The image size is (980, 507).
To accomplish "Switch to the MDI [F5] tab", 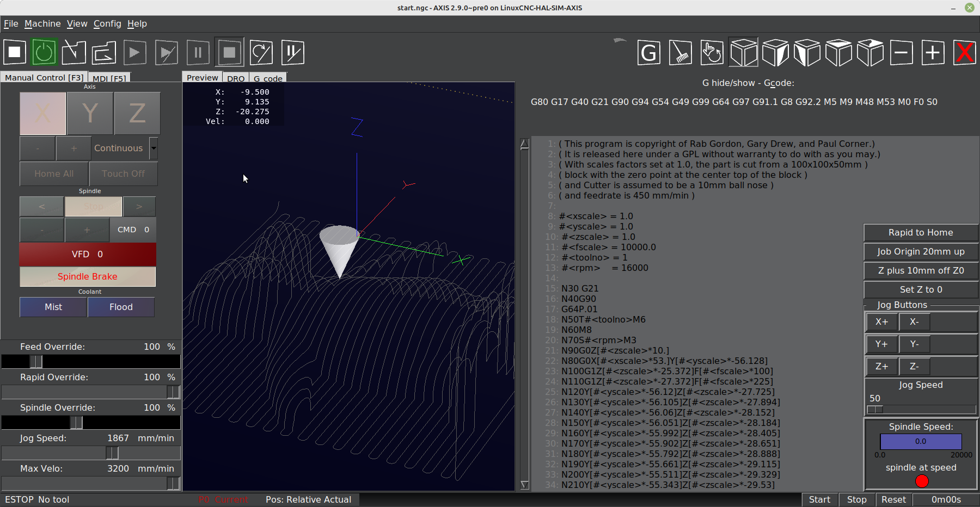I will click(x=109, y=78).
